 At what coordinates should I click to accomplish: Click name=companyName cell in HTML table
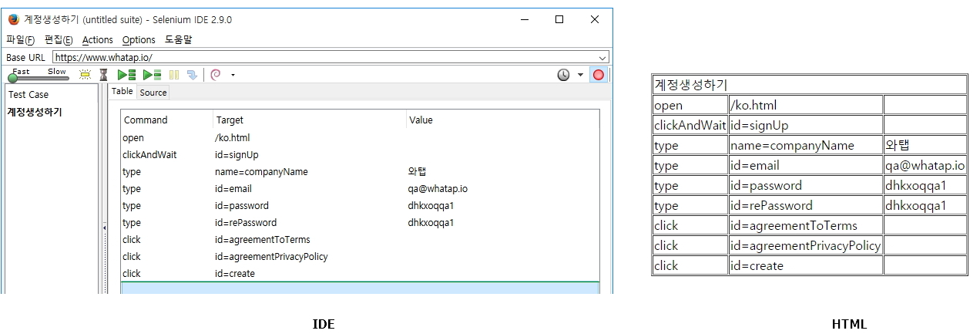point(806,144)
